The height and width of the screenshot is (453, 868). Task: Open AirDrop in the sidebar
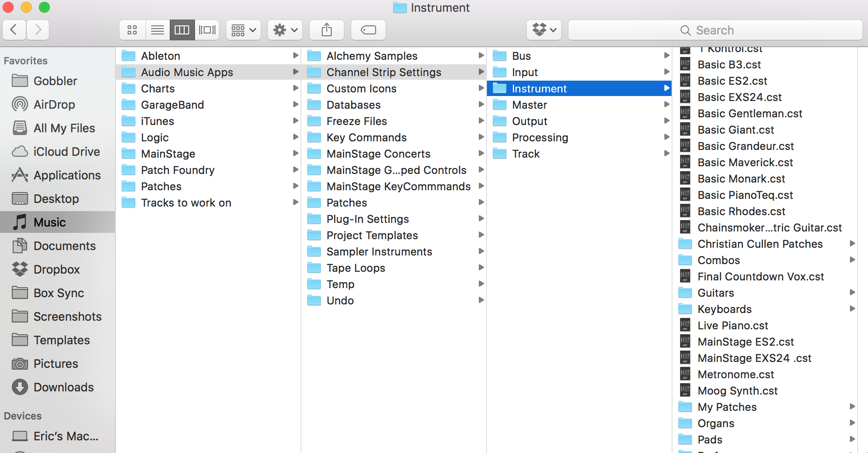coord(57,105)
